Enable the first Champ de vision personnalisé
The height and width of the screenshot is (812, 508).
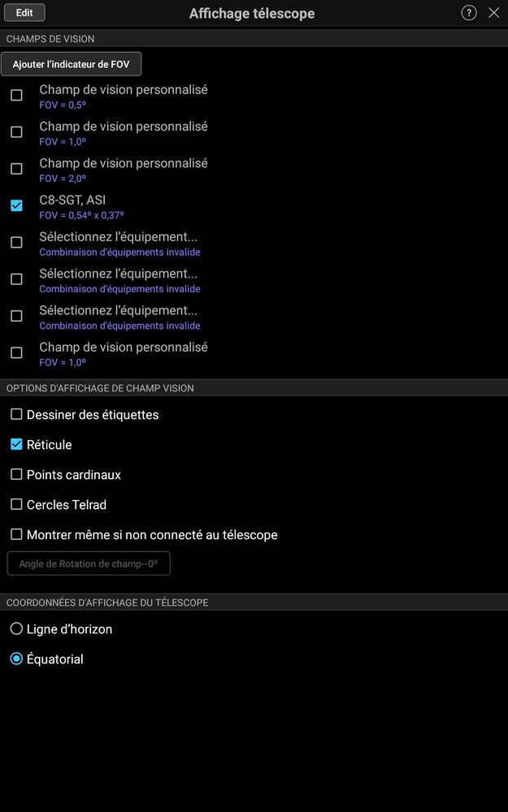tap(15, 95)
